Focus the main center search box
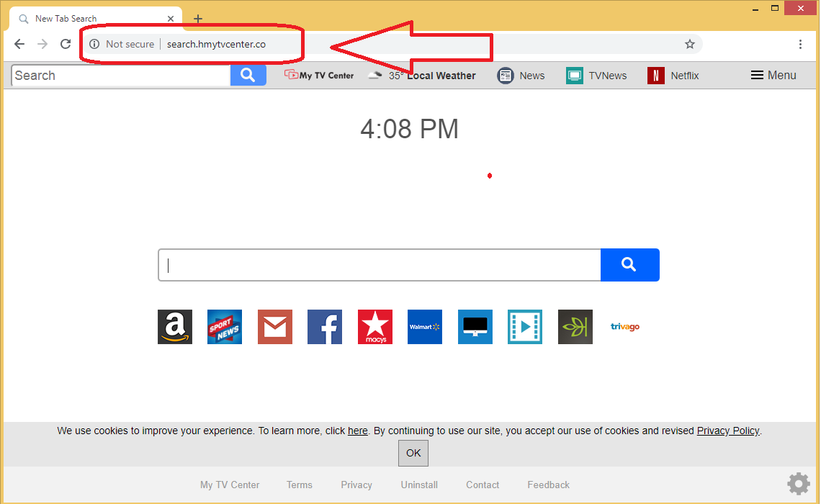This screenshot has width=821, height=504. pos(380,265)
